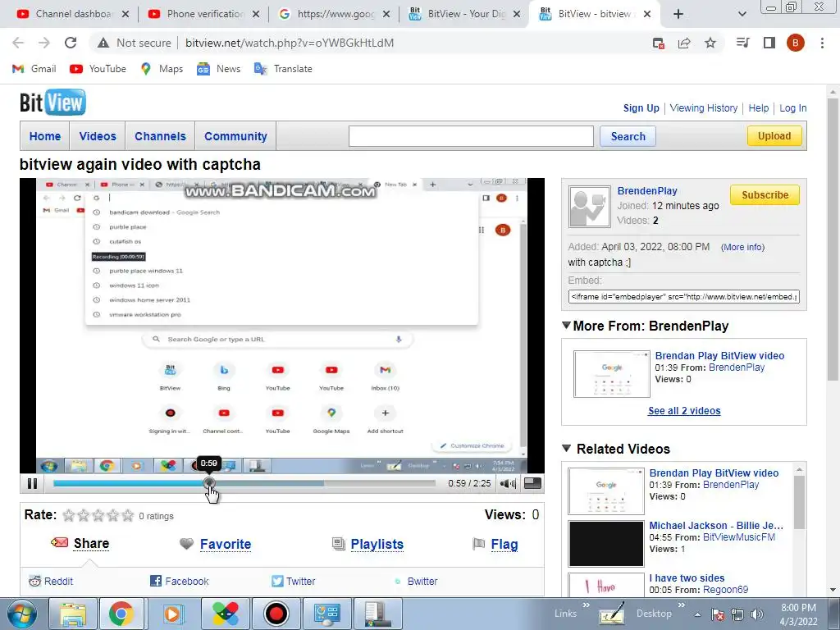Image resolution: width=840 pixels, height=630 pixels.
Task: Subscribe to BrendenPlay channel
Action: point(765,195)
